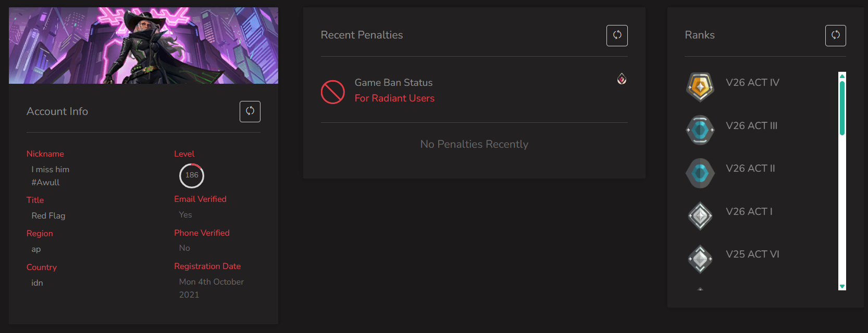Viewport: 868px width, 333px height.
Task: Refresh the Account Info panel
Action: click(x=250, y=111)
